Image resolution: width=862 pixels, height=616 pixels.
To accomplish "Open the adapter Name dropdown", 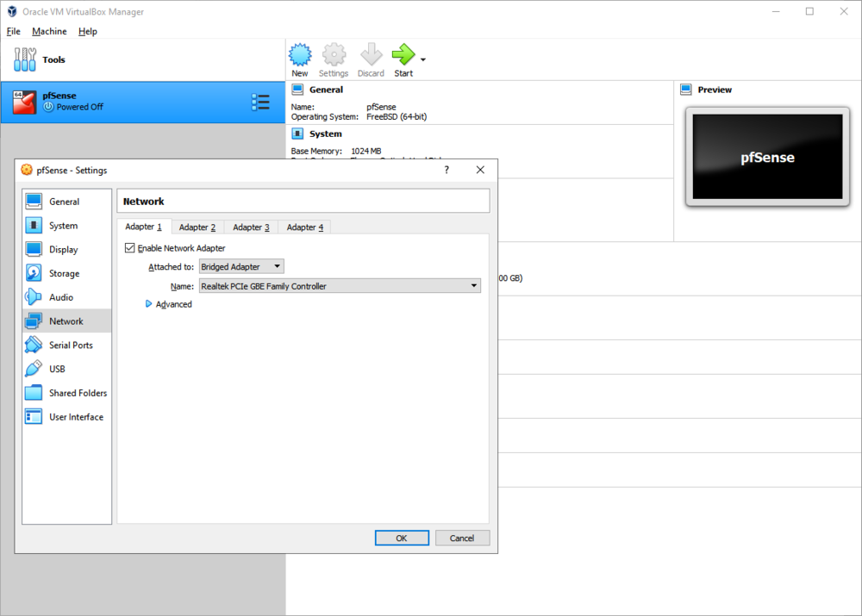I will (x=340, y=285).
